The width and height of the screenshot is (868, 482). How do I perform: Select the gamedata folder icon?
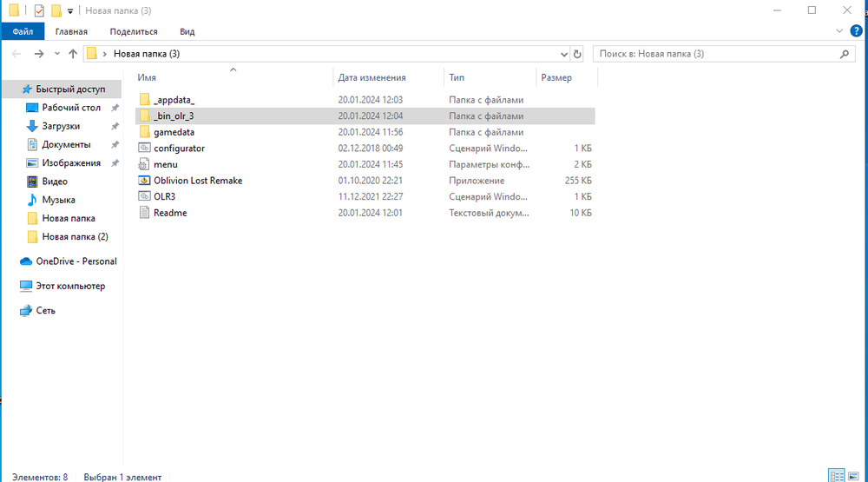pyautogui.click(x=144, y=132)
